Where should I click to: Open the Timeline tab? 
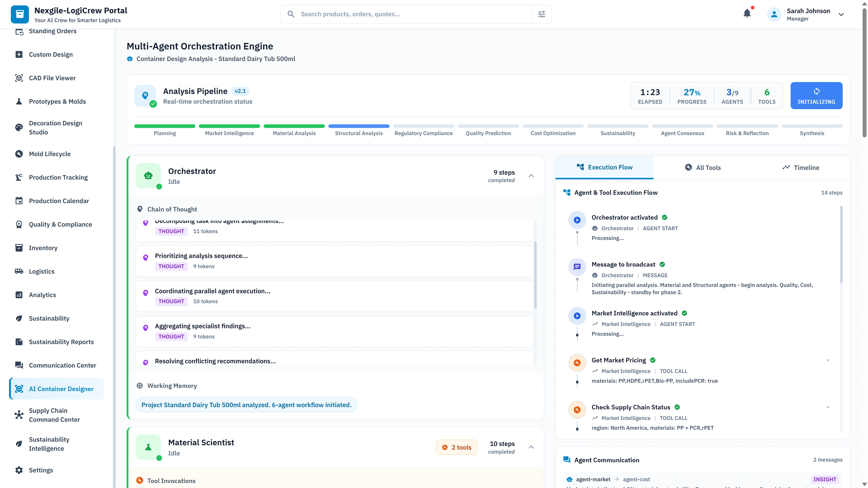click(x=801, y=167)
